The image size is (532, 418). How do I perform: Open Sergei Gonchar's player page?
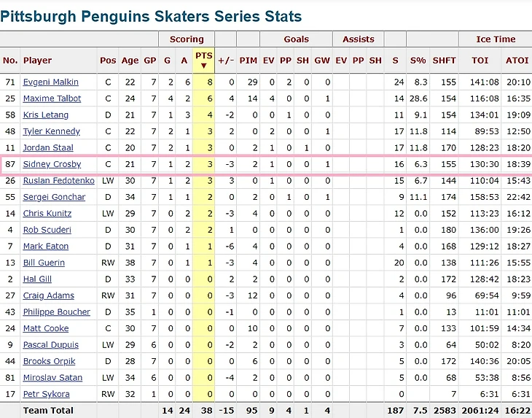click(x=54, y=197)
